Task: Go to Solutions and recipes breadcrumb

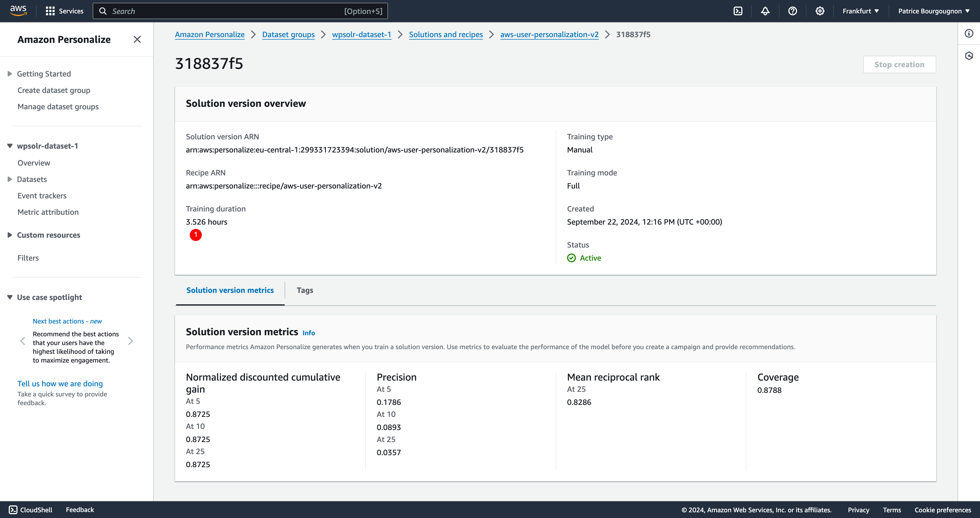Action: (446, 35)
